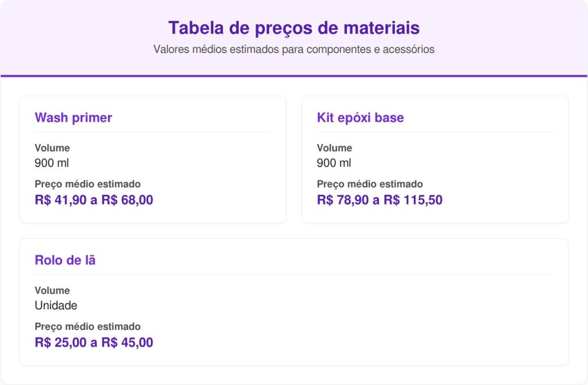Click the Wash primer volume '900 ml'

point(52,163)
